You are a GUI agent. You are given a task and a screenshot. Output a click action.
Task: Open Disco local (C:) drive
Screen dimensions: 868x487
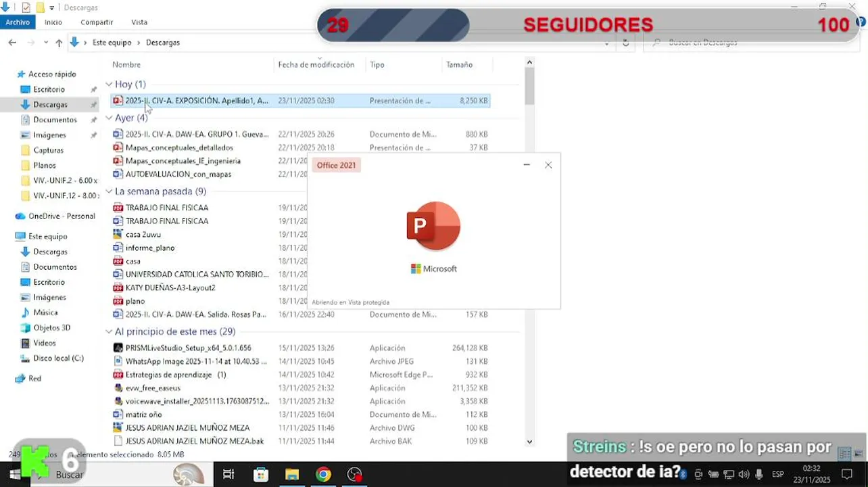pos(58,358)
